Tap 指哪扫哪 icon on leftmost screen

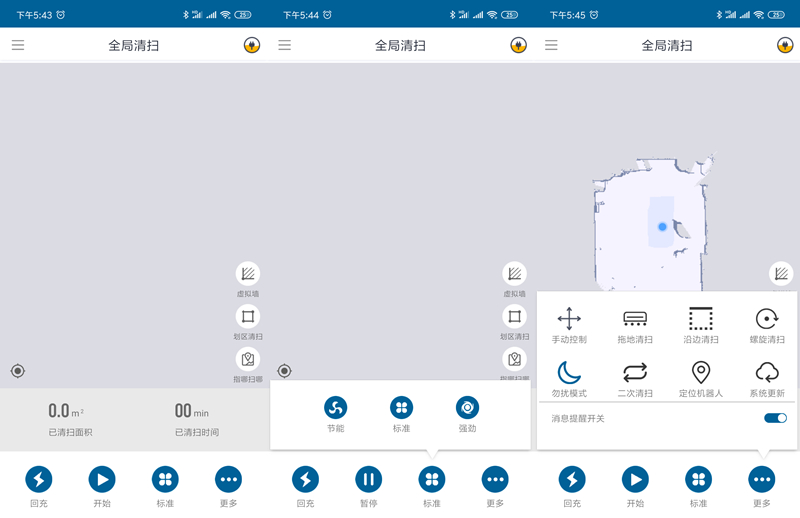pos(248,359)
